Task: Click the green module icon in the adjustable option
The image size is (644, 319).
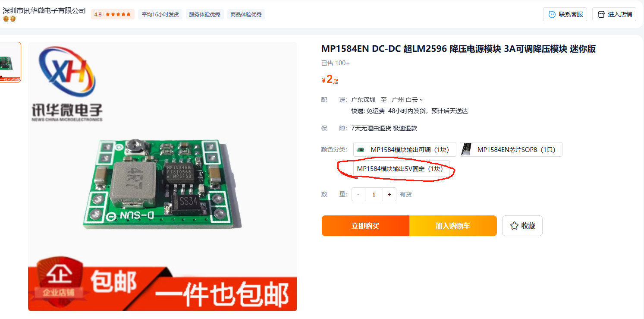Action: tap(361, 150)
